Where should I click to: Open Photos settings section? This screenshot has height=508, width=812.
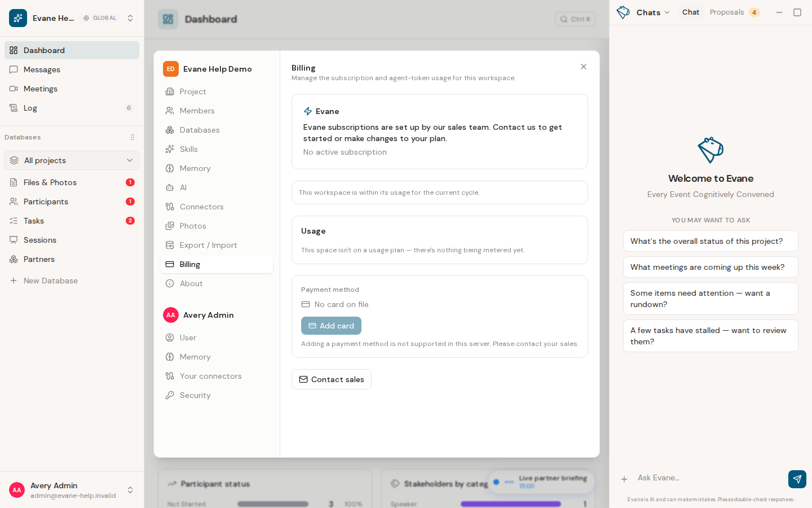coord(217,226)
